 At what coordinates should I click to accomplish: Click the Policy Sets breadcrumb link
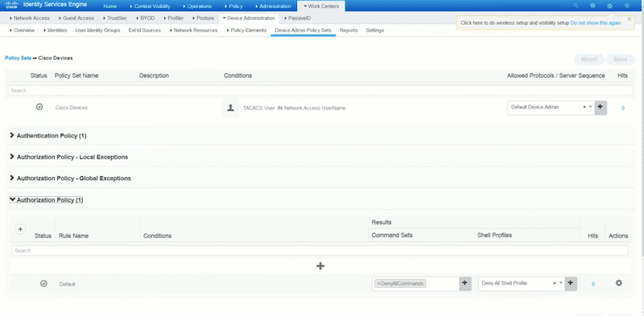(18, 58)
